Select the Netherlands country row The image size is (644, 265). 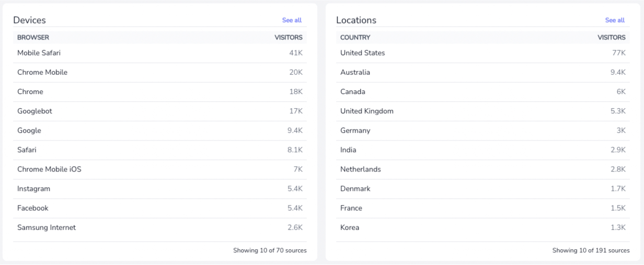click(483, 169)
